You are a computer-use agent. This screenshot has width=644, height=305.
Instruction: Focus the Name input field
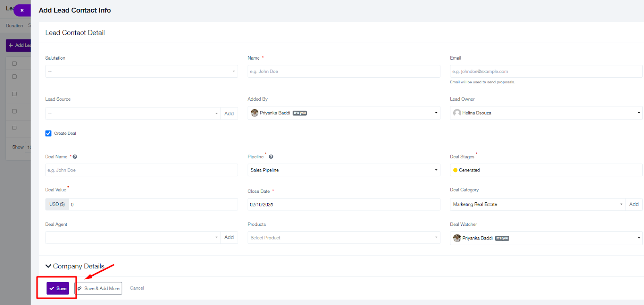coord(344,71)
